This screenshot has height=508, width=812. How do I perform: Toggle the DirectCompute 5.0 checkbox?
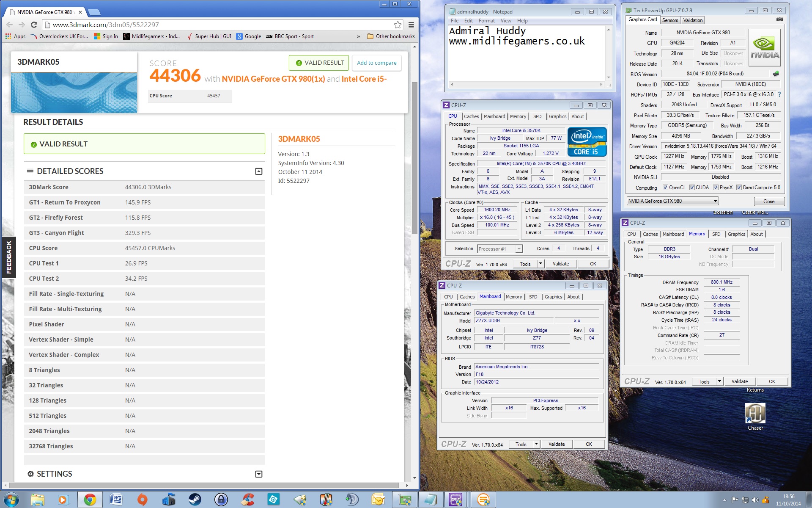tap(739, 188)
